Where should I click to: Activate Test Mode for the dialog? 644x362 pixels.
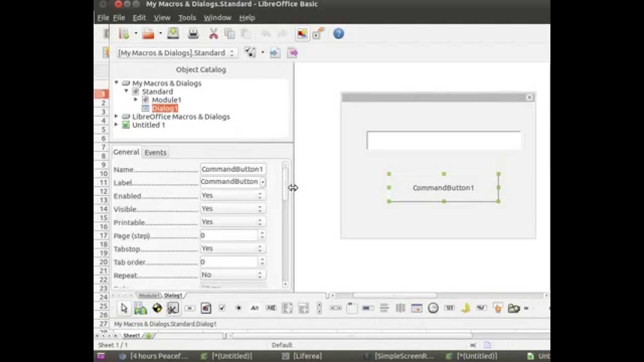pyautogui.click(x=157, y=308)
